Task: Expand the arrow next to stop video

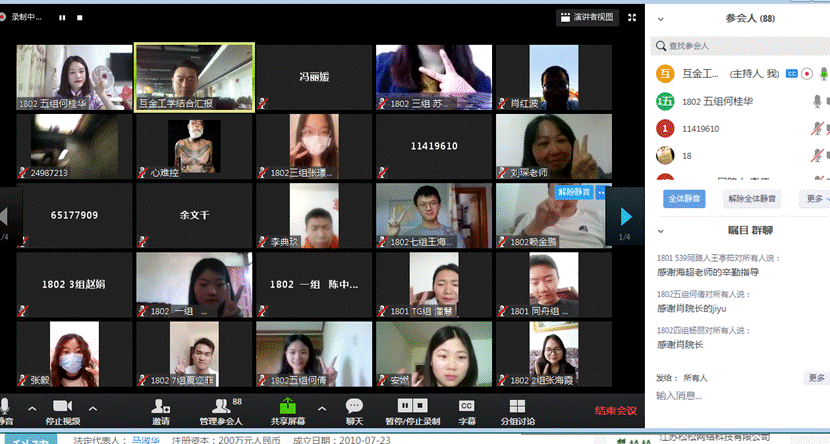Action: click(93, 408)
